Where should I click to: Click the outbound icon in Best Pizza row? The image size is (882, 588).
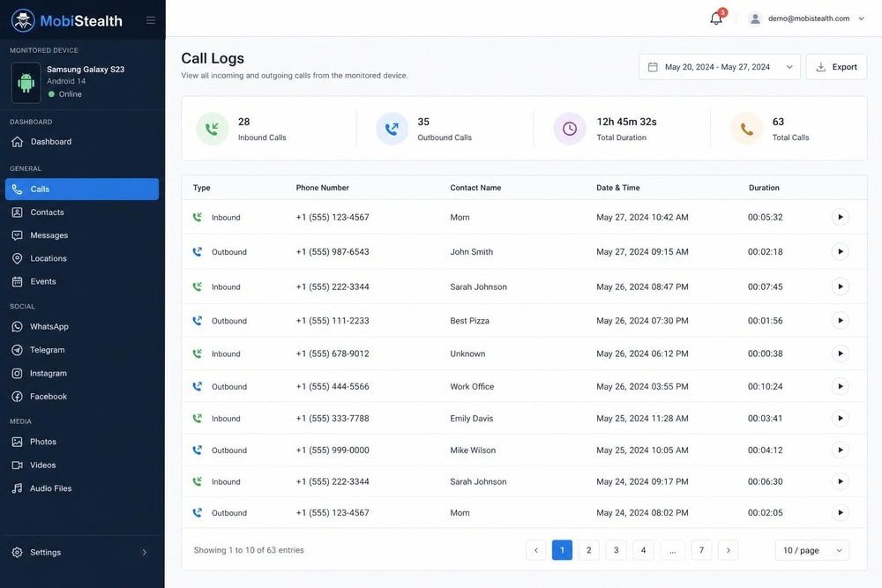pyautogui.click(x=198, y=320)
